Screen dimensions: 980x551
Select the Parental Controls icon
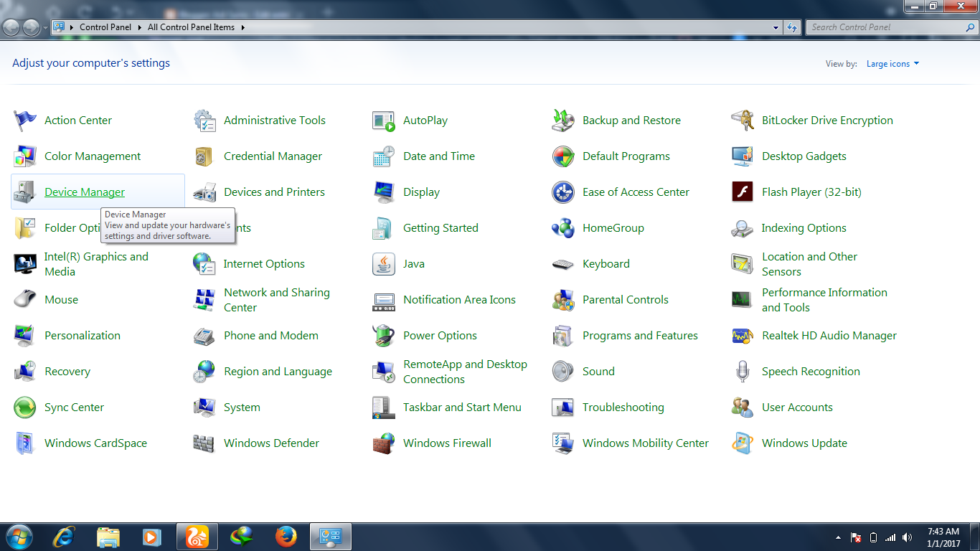point(563,300)
